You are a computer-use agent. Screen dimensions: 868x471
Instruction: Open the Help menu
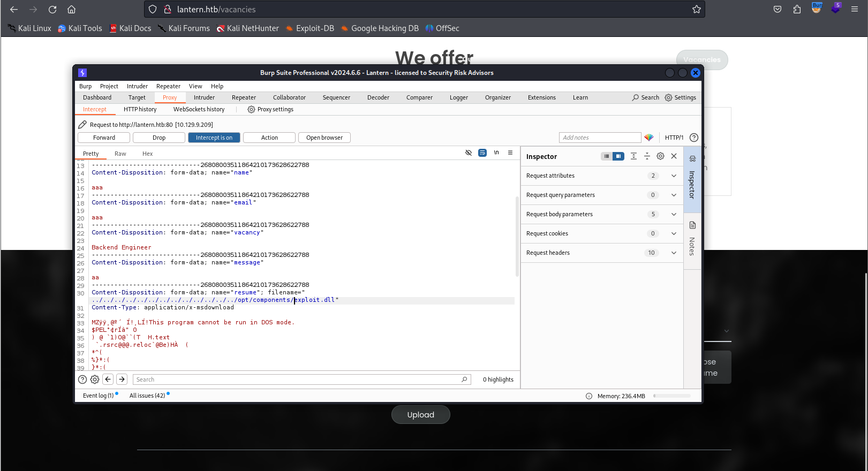click(217, 86)
